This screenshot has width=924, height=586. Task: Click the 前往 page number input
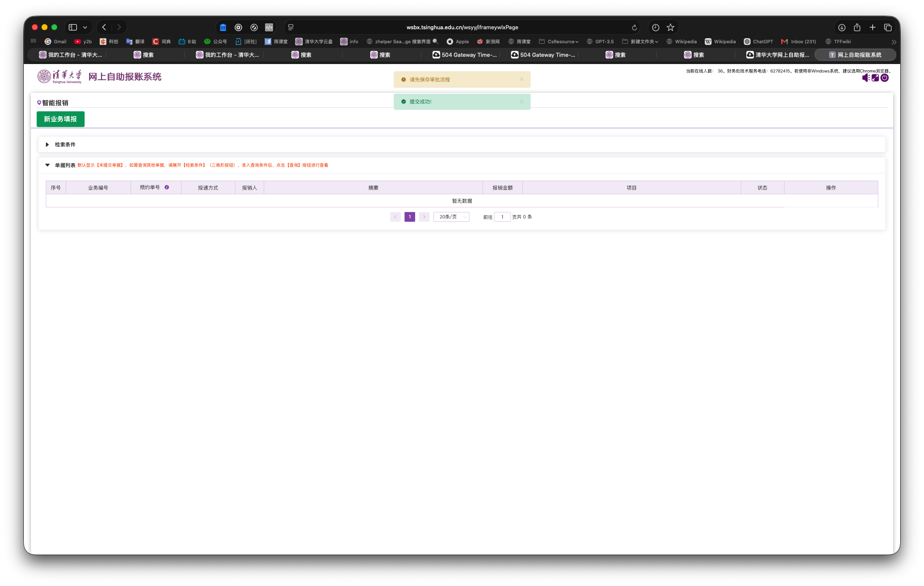pyautogui.click(x=502, y=217)
